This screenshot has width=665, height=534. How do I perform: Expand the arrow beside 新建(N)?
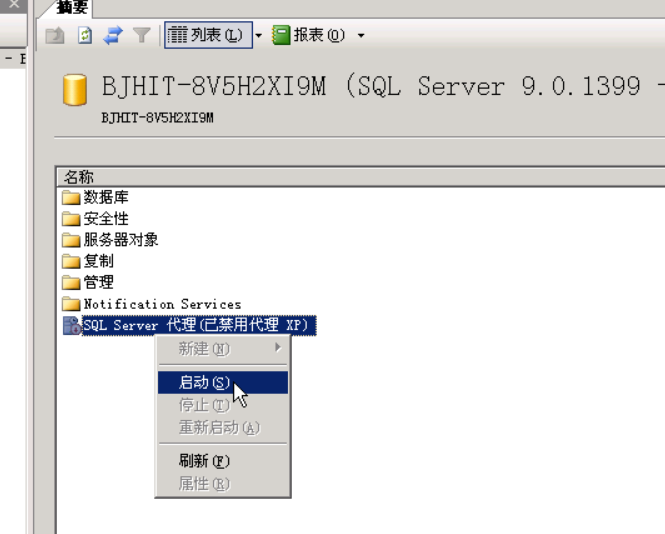[x=278, y=348]
